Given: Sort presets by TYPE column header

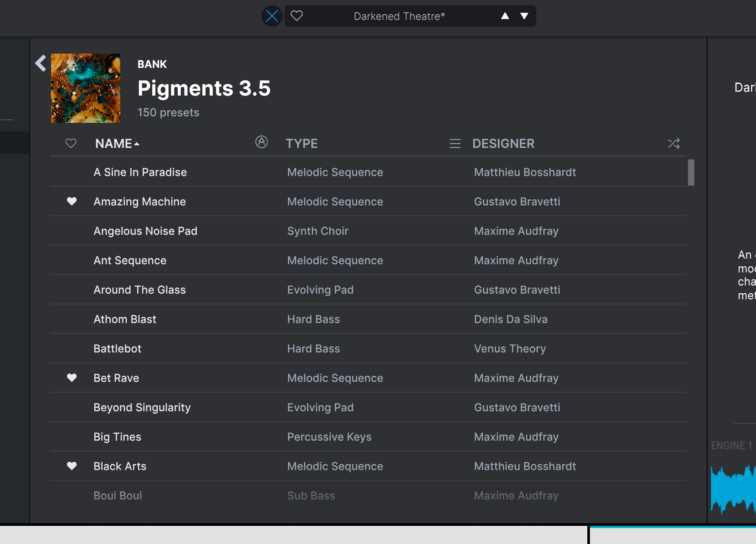Looking at the screenshot, I should pyautogui.click(x=301, y=144).
